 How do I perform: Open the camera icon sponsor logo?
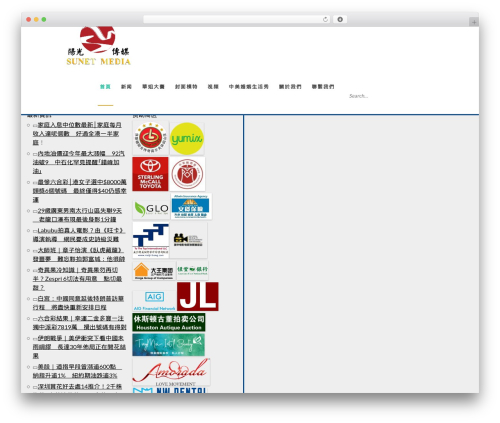pyautogui.click(x=188, y=240)
